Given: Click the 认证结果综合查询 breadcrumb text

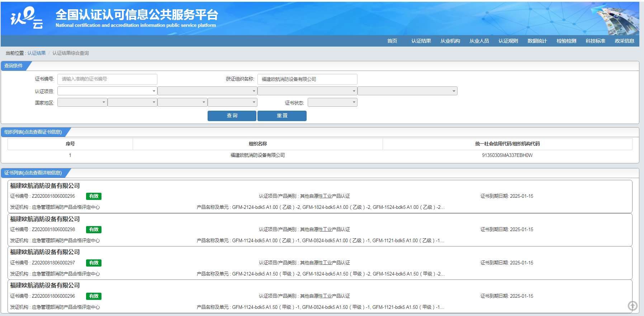Looking at the screenshot, I should coord(71,53).
